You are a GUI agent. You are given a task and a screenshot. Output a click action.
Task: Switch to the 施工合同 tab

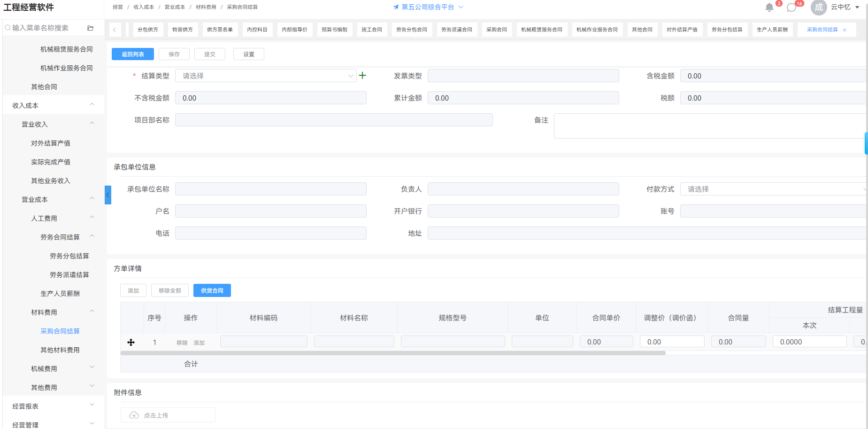[x=371, y=30]
